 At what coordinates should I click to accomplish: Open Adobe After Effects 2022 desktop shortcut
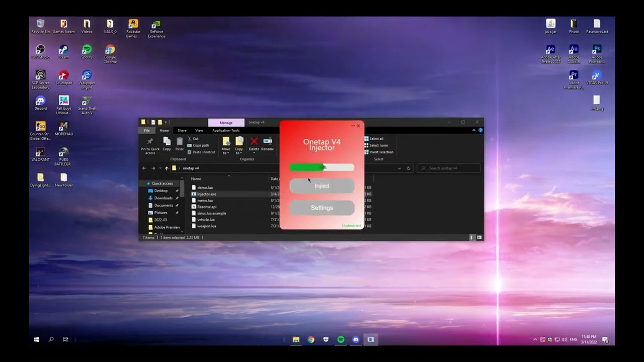click(x=550, y=54)
